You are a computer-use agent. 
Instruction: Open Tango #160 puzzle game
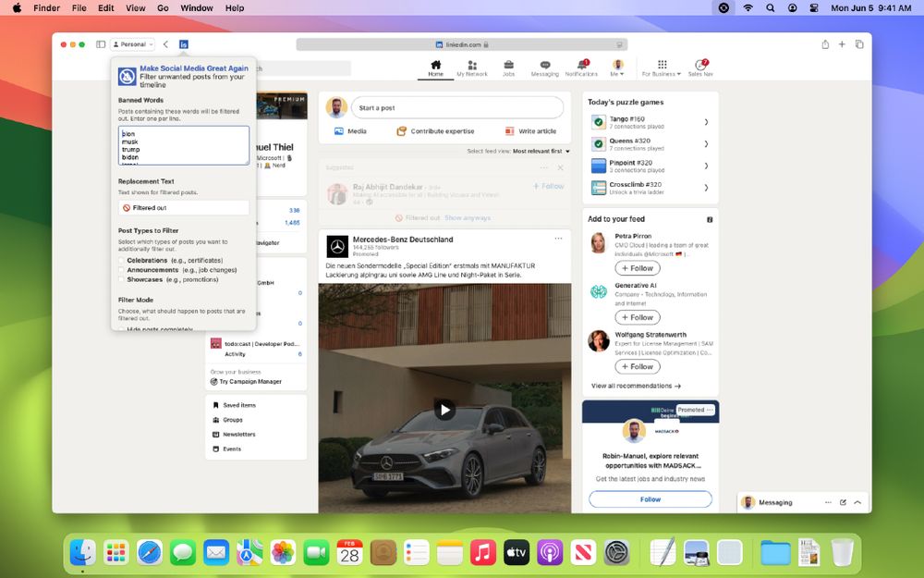click(650, 122)
